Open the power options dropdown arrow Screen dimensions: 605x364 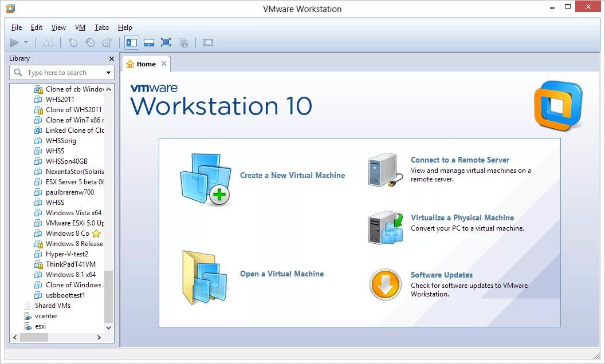tap(26, 42)
